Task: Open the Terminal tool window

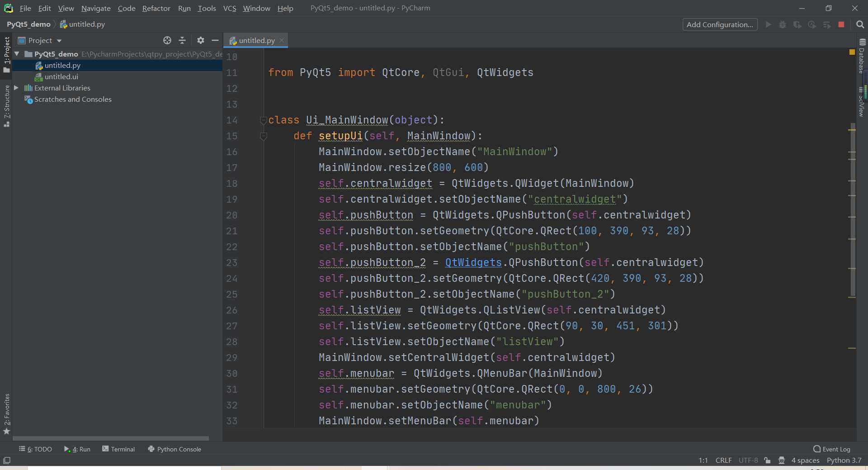Action: 118,449
